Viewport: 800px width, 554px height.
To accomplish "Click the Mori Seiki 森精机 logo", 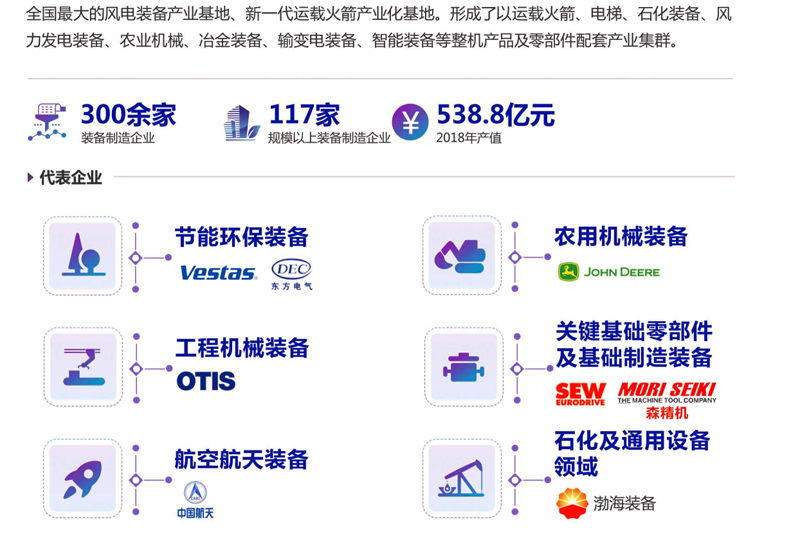I will [x=667, y=399].
